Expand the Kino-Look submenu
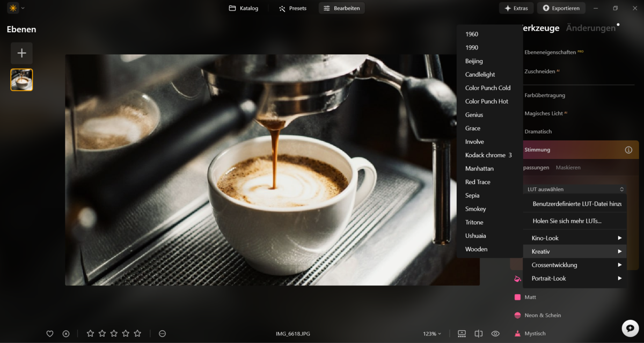 [x=575, y=238]
